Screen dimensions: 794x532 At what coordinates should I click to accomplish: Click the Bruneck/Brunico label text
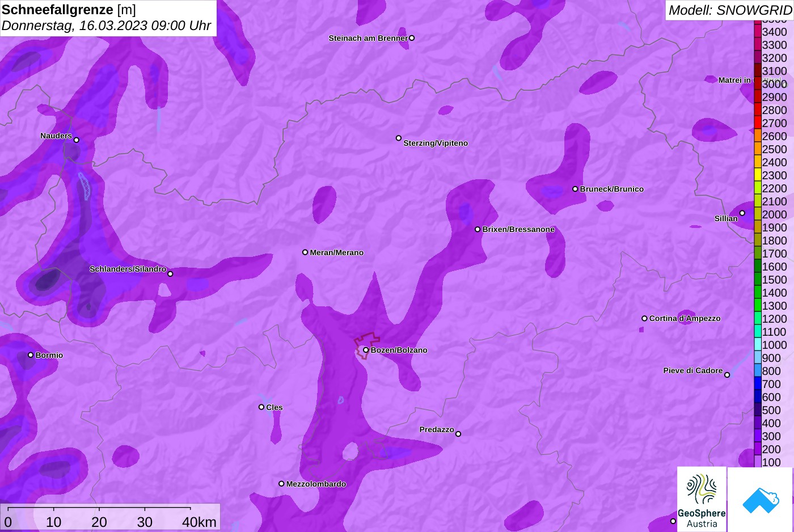pos(612,189)
